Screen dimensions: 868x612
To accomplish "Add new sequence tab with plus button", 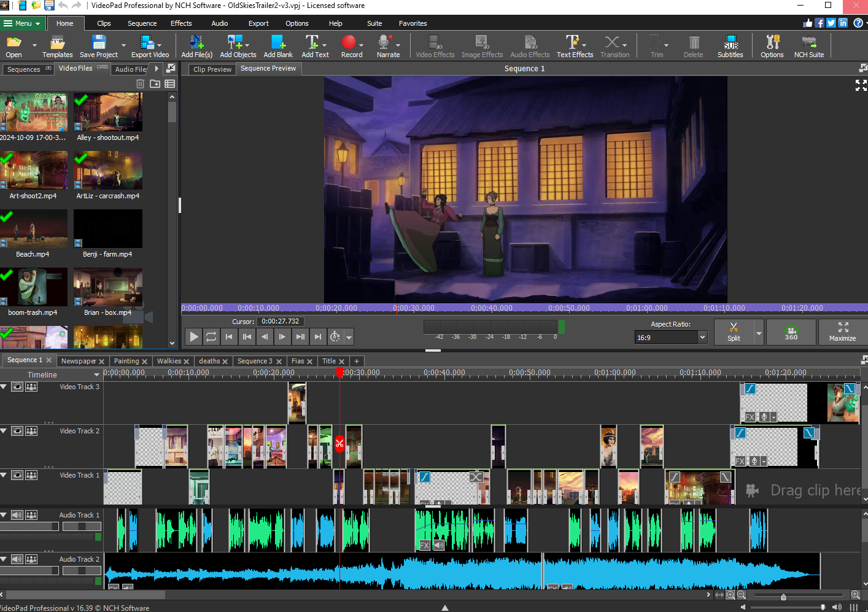I will tap(357, 361).
